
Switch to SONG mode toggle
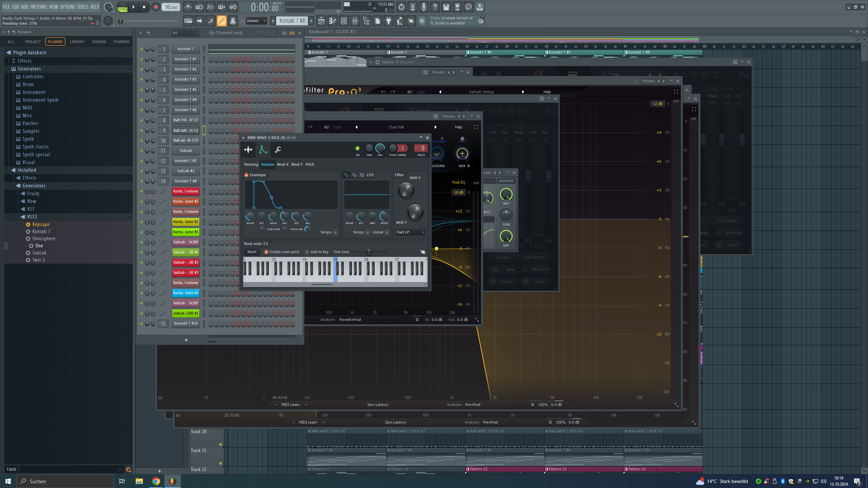tap(122, 9)
